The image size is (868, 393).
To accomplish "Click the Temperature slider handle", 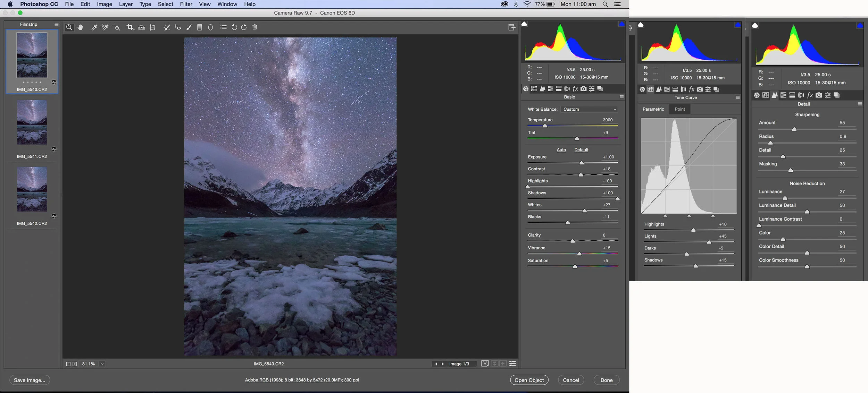I will pyautogui.click(x=545, y=126).
